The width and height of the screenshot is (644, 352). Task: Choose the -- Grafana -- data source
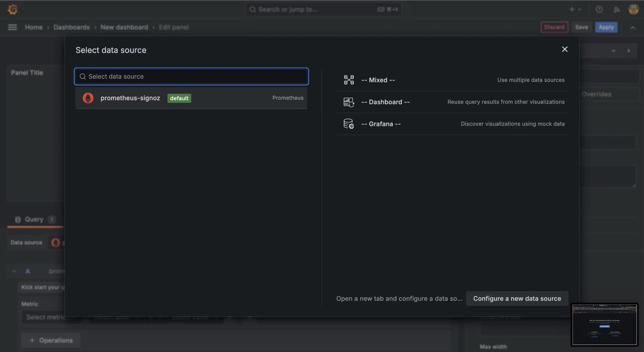click(x=452, y=124)
